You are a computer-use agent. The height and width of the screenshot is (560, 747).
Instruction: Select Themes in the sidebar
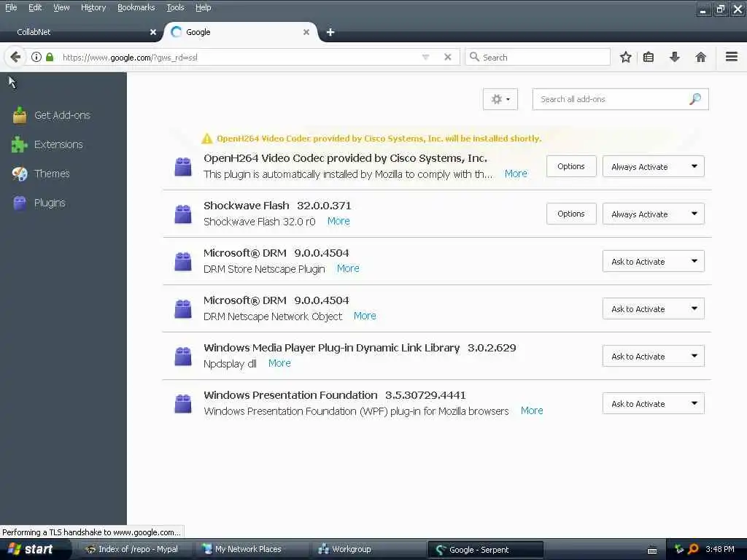[41, 174]
